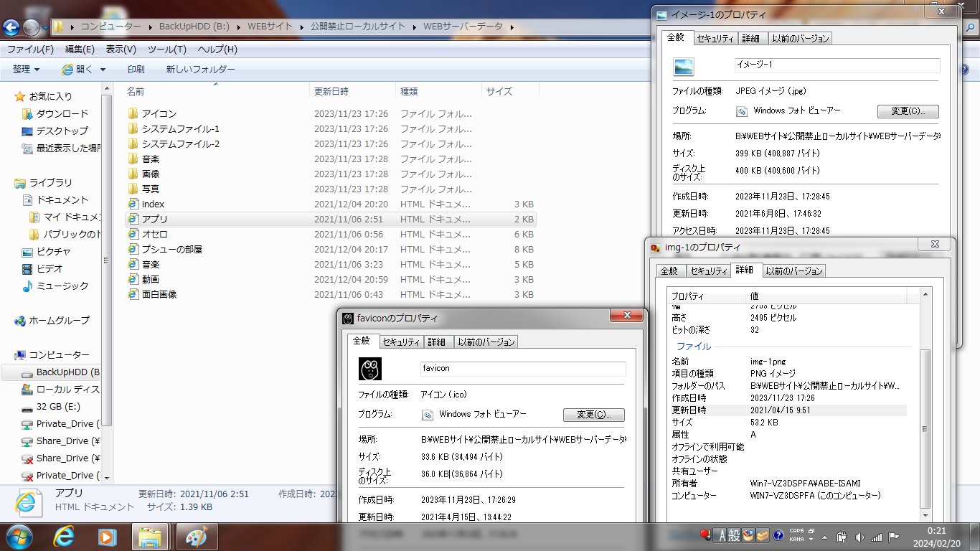The height and width of the screenshot is (551, 980).
Task: Sort files by 更新日時 column header
Action: pyautogui.click(x=331, y=91)
